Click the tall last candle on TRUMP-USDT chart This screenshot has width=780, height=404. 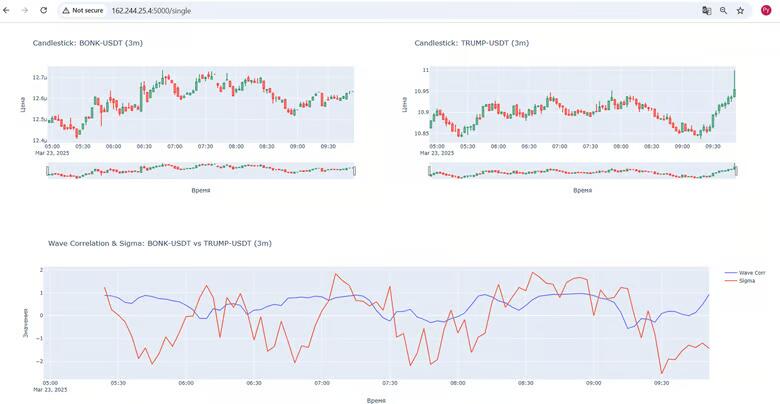point(734,84)
